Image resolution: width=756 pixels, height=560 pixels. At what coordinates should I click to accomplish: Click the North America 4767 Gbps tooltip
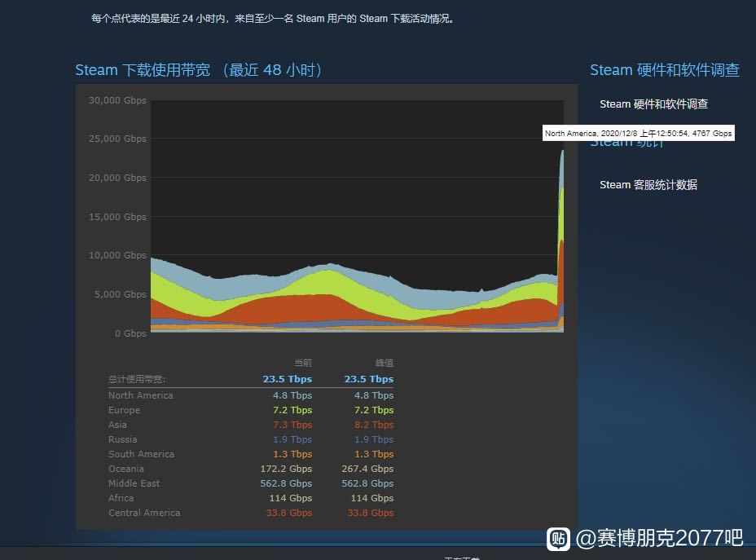[639, 133]
